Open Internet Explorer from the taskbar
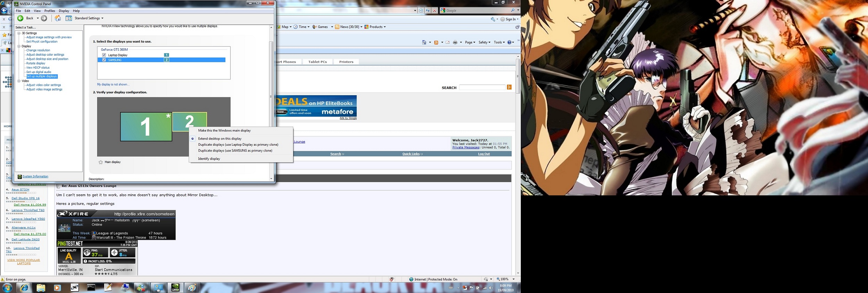This screenshot has width=868, height=293. (x=24, y=288)
